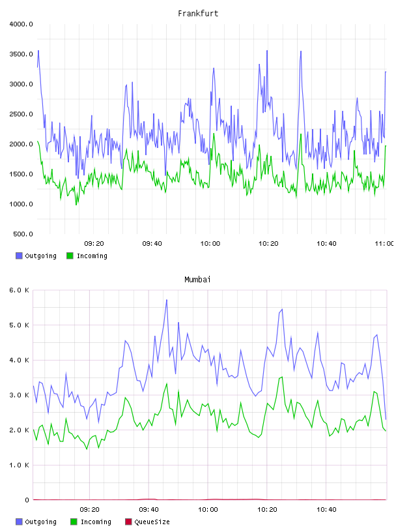
Task: Click the 4.0 K y-axis label in Mumbai chart
Action: click(19, 360)
